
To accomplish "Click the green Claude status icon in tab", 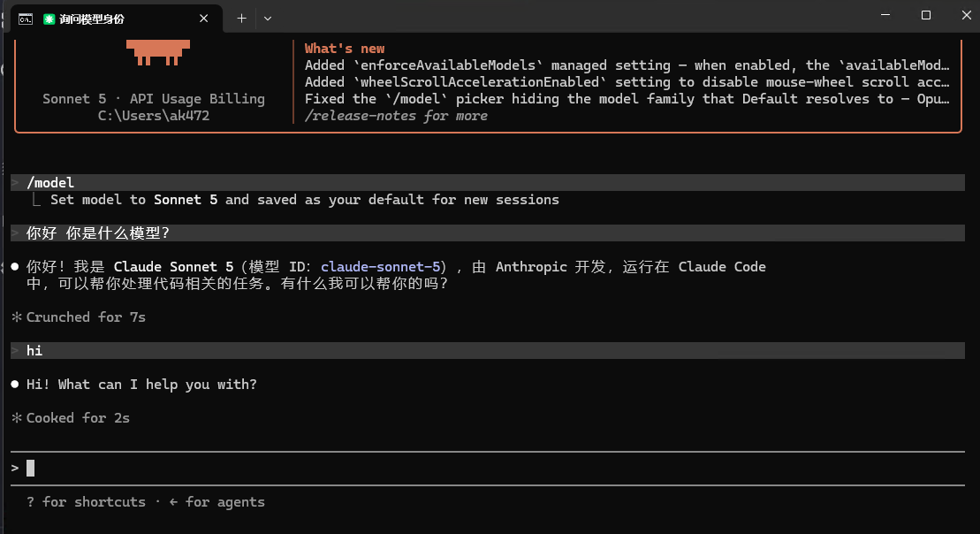I will pyautogui.click(x=49, y=19).
